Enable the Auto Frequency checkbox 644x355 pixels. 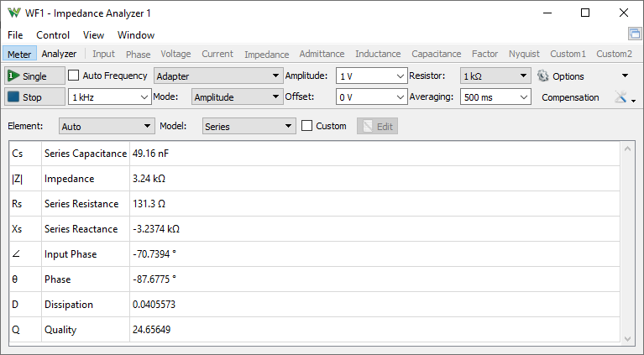pyautogui.click(x=74, y=76)
